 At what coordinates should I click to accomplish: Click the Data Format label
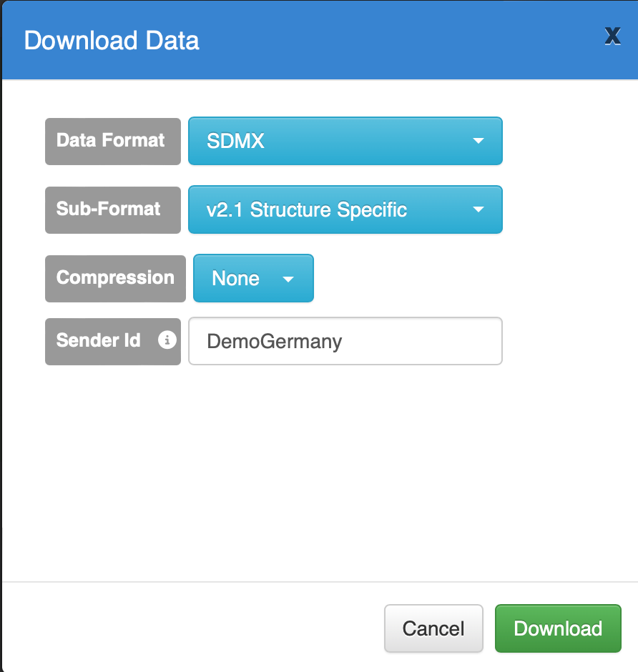(x=111, y=140)
